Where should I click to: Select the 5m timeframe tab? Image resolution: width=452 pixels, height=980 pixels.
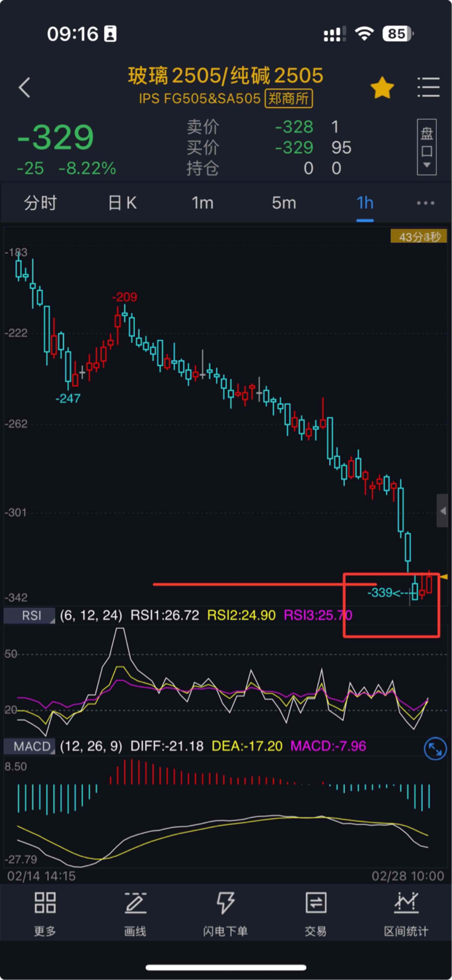point(284,203)
